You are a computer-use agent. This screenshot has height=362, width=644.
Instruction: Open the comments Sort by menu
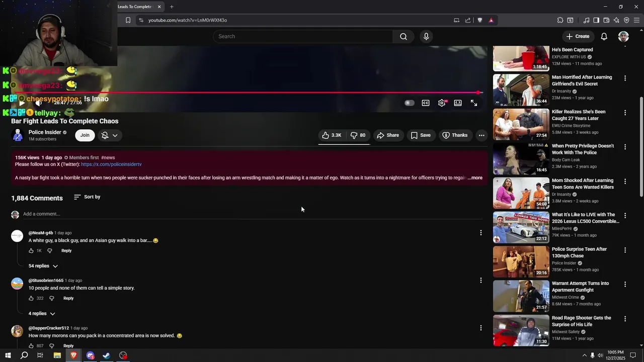tap(87, 197)
